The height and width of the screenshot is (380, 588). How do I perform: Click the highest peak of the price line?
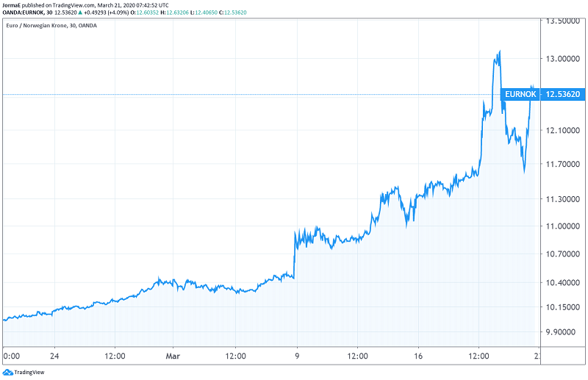click(x=500, y=51)
